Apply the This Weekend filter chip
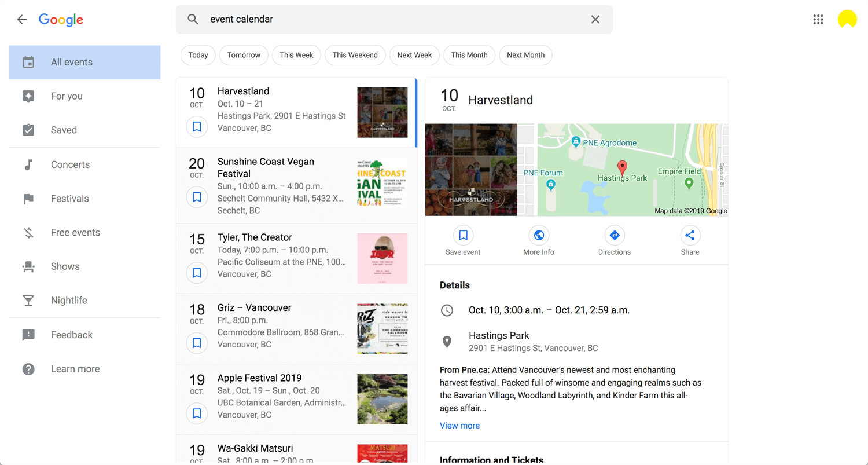Image resolution: width=868 pixels, height=465 pixels. coord(355,55)
